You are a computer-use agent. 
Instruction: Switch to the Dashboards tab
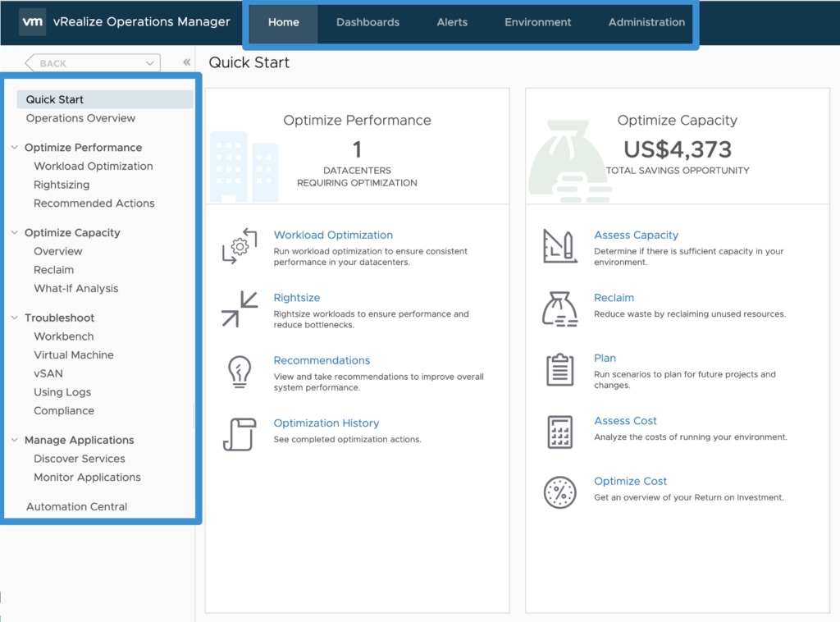(367, 22)
